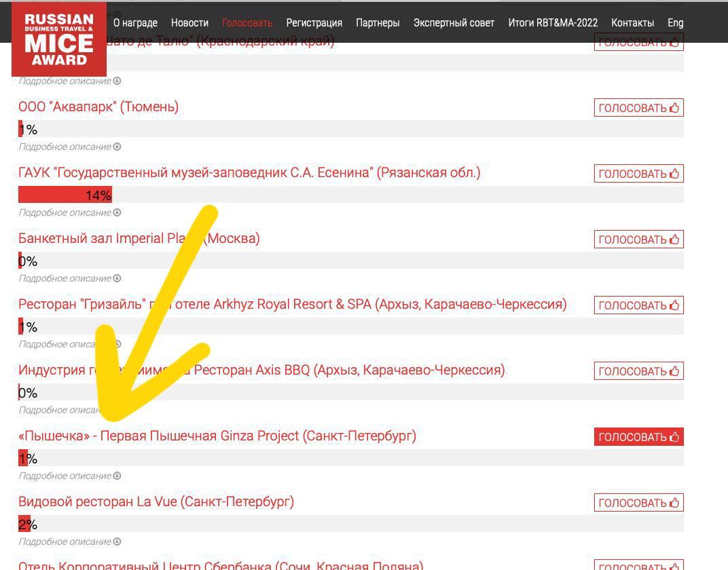728x570 pixels.
Task: Click the 0% vote bar of Банкетный зал Imperial
Action: click(x=351, y=261)
